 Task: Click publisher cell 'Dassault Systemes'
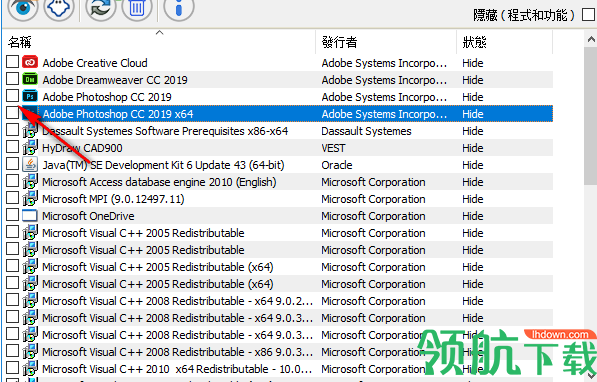[366, 131]
